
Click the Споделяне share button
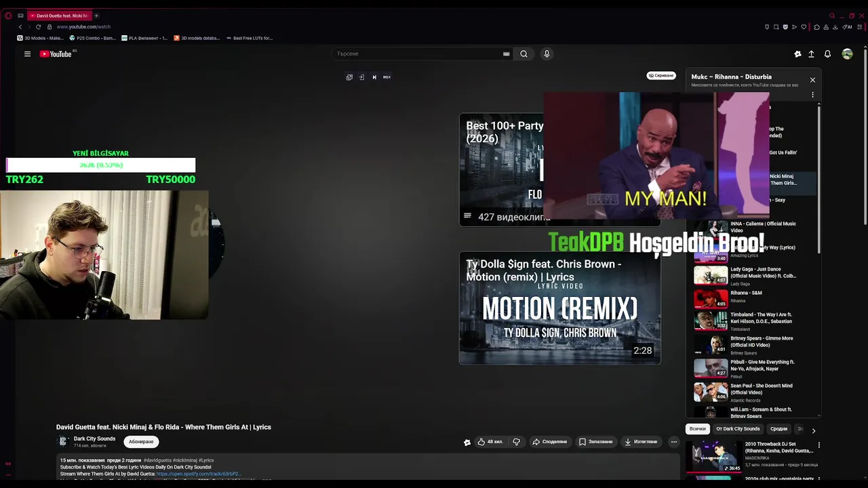pyautogui.click(x=549, y=442)
